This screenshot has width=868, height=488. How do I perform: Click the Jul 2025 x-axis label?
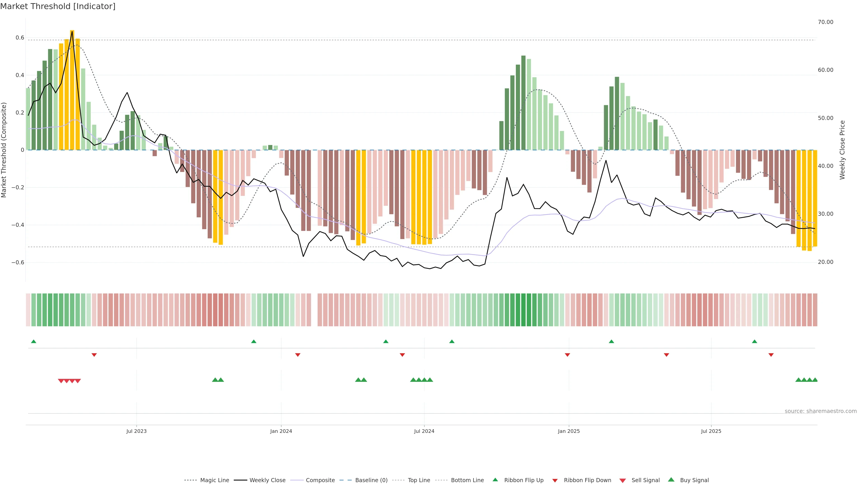point(711,431)
